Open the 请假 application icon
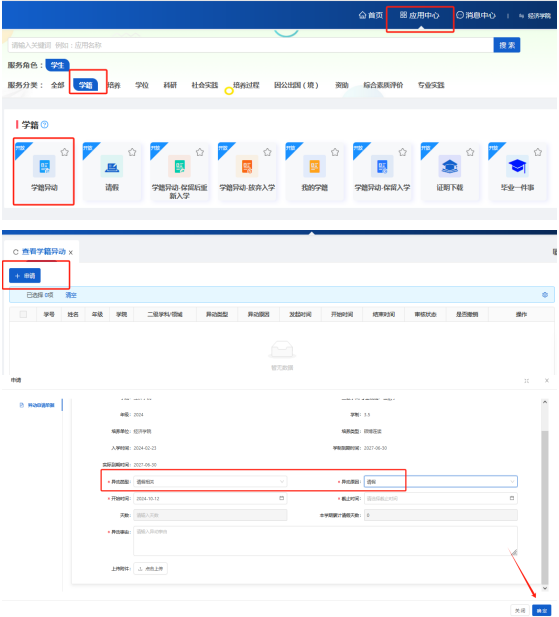This screenshot has width=559, height=617. coord(112,166)
